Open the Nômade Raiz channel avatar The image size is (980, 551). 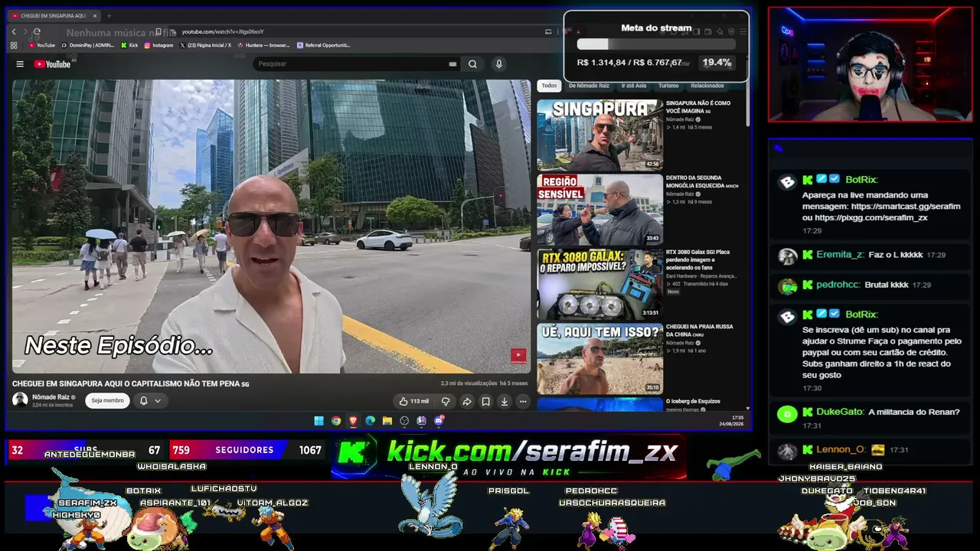tap(20, 399)
